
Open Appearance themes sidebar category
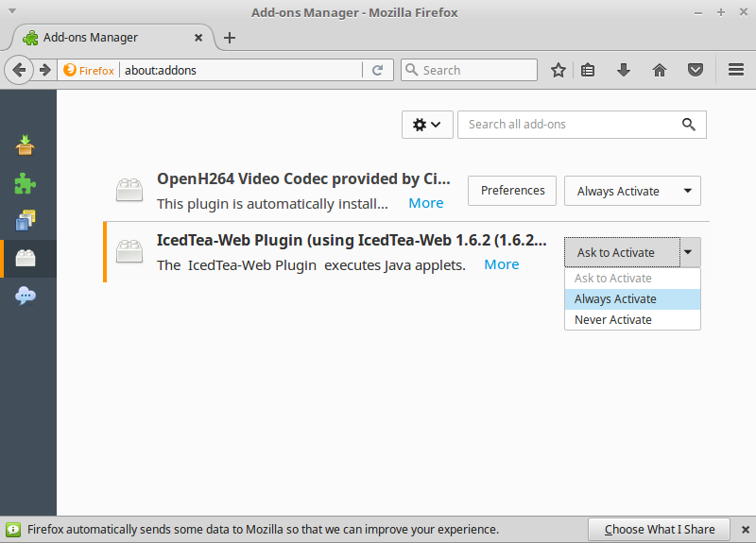click(x=26, y=220)
